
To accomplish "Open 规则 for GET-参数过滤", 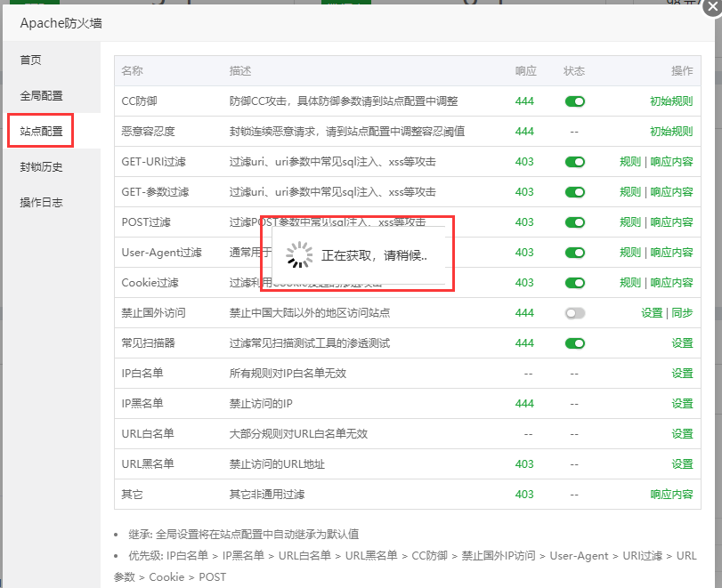I will (x=630, y=192).
